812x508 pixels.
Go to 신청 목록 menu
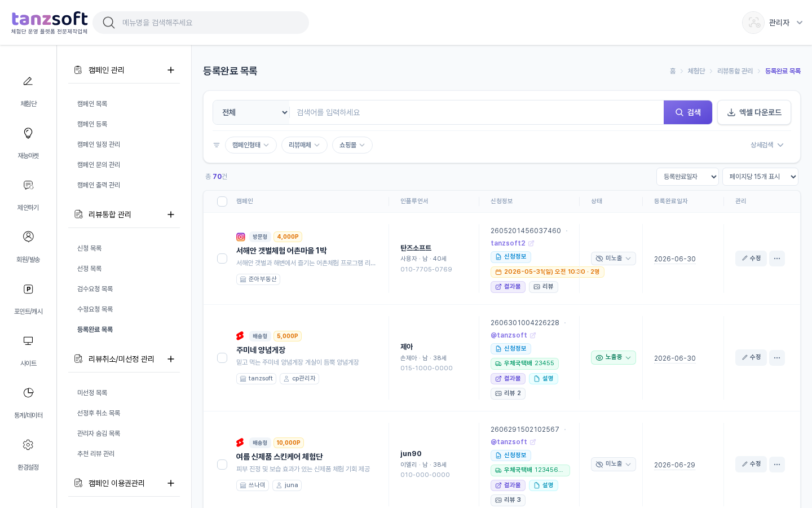[x=90, y=248]
